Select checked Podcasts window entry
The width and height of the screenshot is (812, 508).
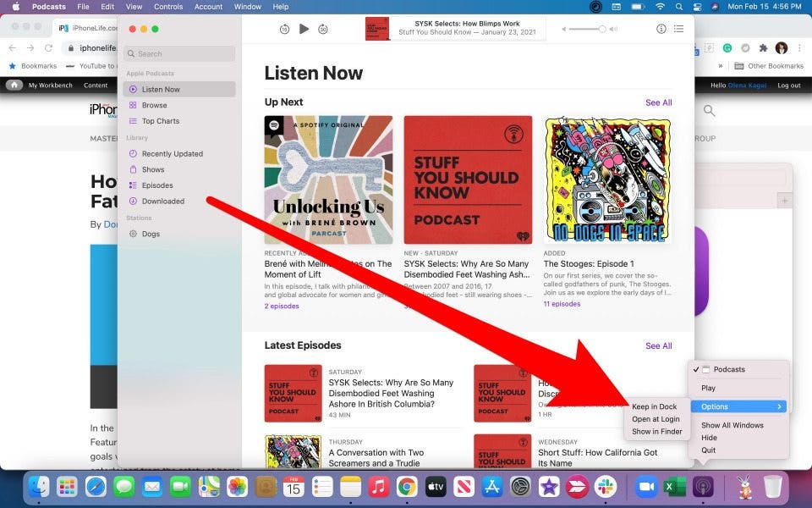point(729,369)
